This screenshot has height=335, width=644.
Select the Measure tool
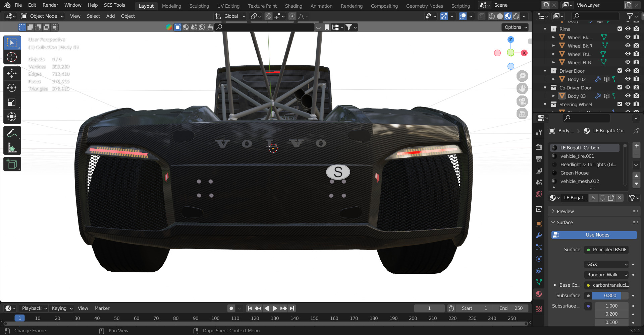click(x=12, y=147)
